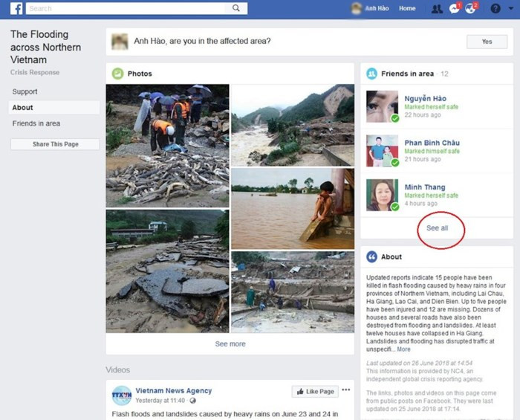Open the help question mark icon

pyautogui.click(x=495, y=9)
